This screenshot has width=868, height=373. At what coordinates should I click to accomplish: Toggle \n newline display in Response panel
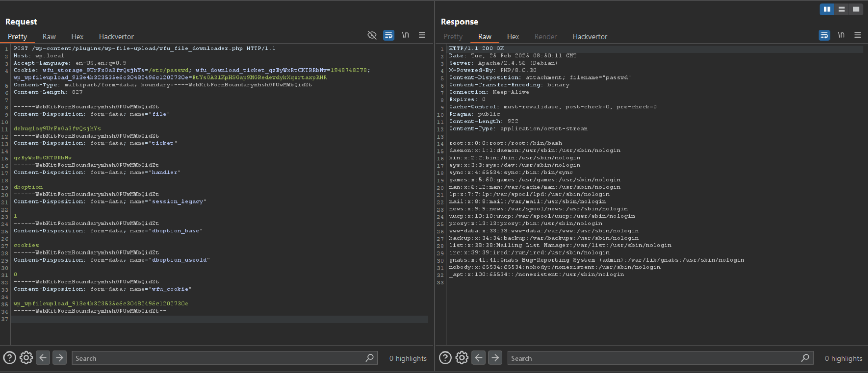tap(841, 35)
